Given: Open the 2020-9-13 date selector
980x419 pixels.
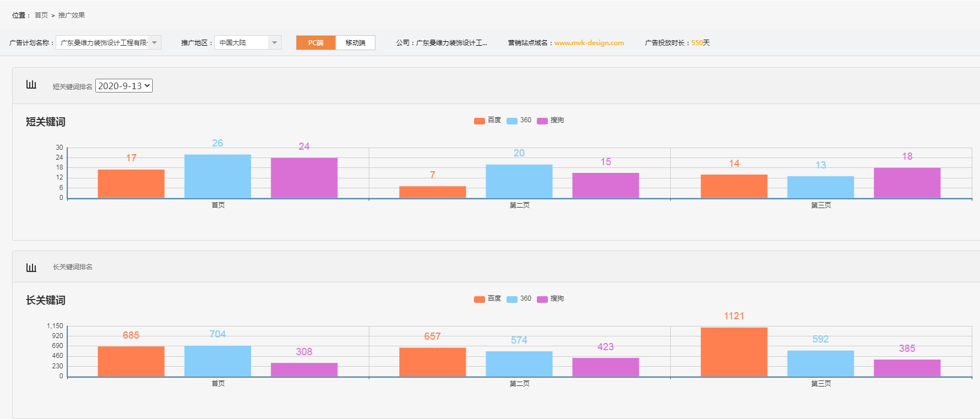Looking at the screenshot, I should point(124,86).
